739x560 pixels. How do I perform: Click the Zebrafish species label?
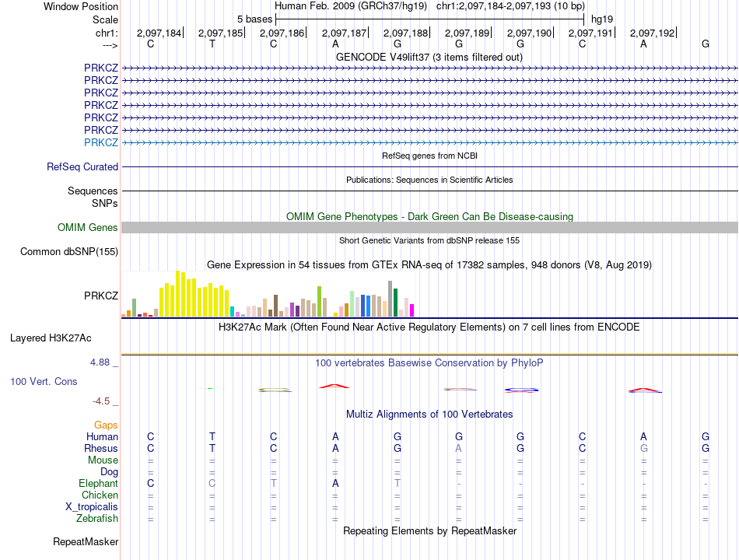click(97, 519)
